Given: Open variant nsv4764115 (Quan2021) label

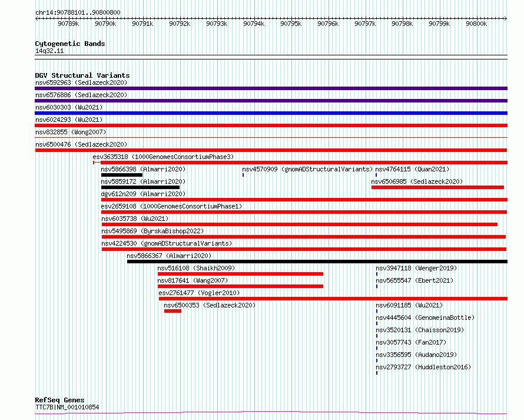Looking at the screenshot, I should coord(412,169).
